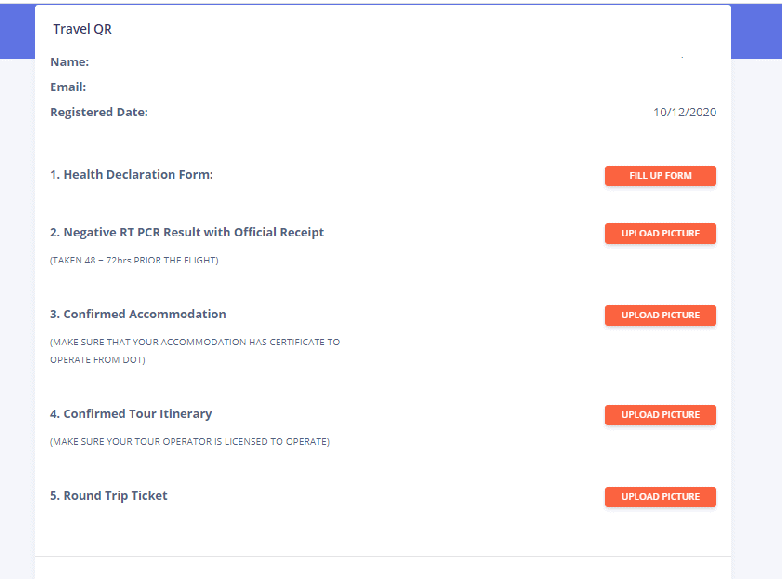Upload picture for Confirmed Tour Itinerary
This screenshot has height=579, width=782.
[660, 414]
